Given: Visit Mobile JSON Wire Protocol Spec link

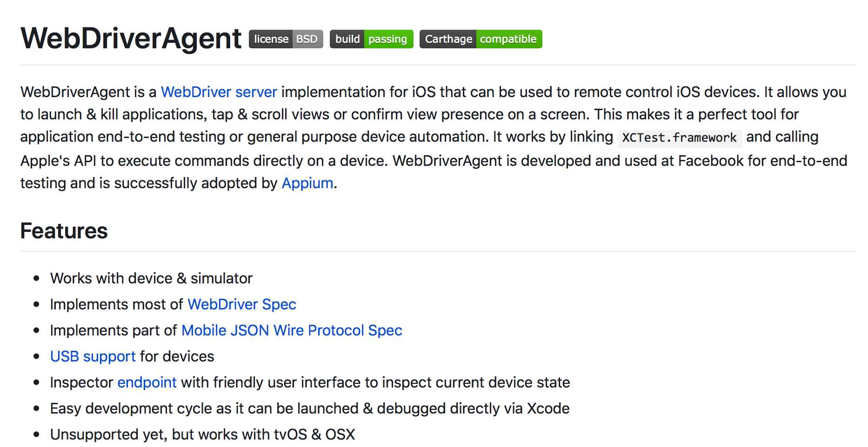Looking at the screenshot, I should click(x=292, y=330).
